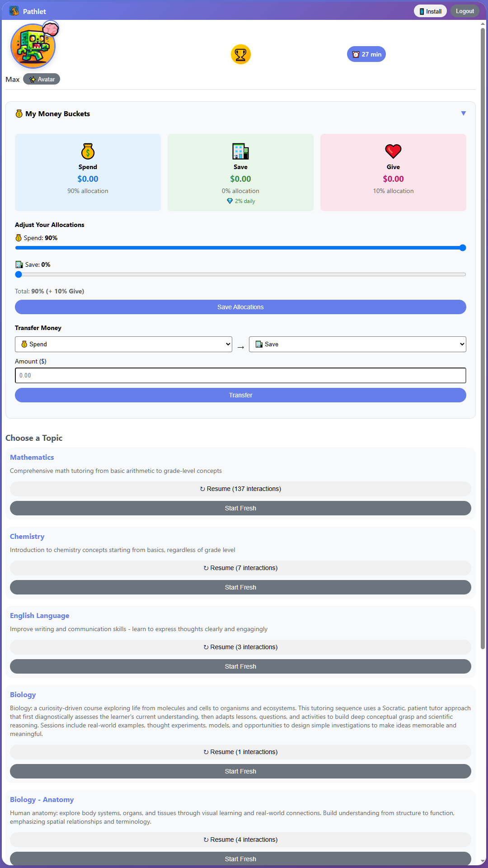Resume Biology - Anatomy with 4 interactions
Viewport: 488px width, 868px height.
(x=240, y=840)
